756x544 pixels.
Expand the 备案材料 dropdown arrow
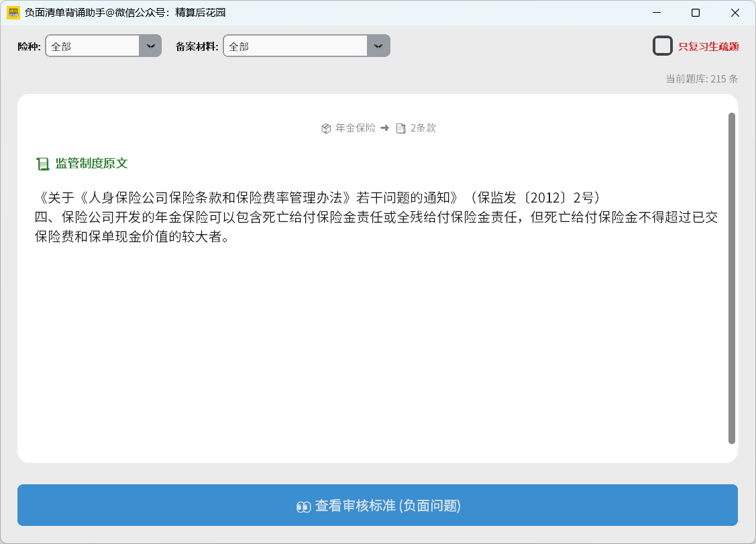click(x=378, y=46)
